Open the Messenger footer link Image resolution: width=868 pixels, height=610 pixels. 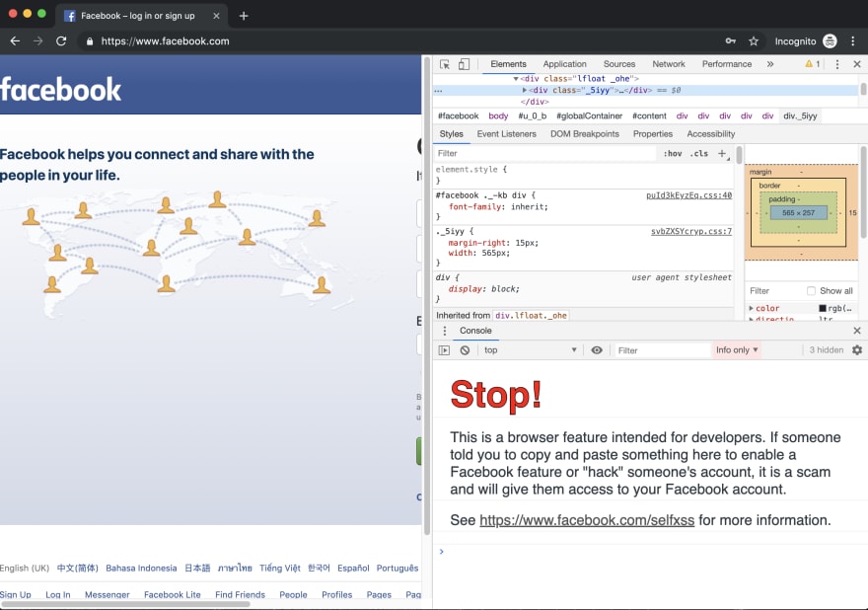pyautogui.click(x=107, y=594)
